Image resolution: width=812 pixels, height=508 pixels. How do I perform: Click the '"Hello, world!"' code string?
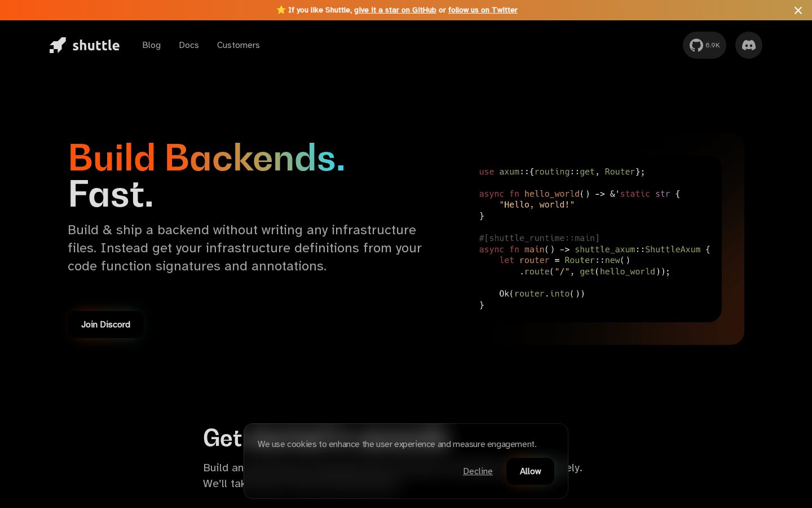pos(537,205)
